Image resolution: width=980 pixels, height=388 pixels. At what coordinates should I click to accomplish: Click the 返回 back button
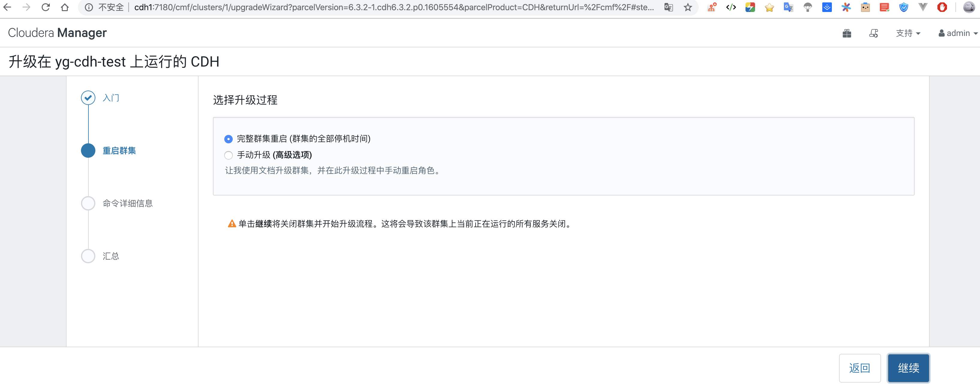860,368
